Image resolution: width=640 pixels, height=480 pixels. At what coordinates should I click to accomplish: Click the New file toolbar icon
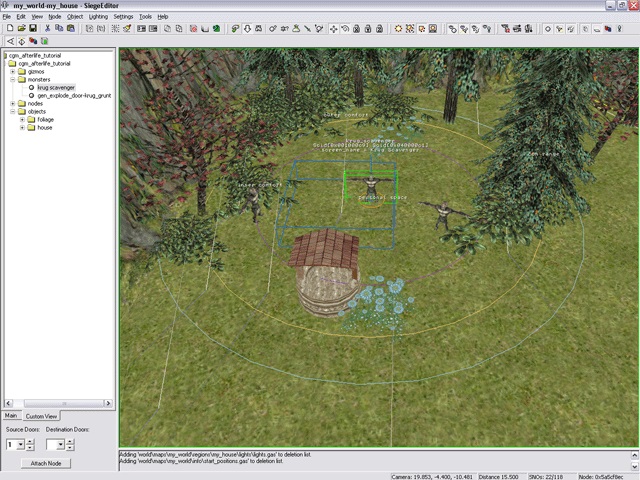(9, 28)
